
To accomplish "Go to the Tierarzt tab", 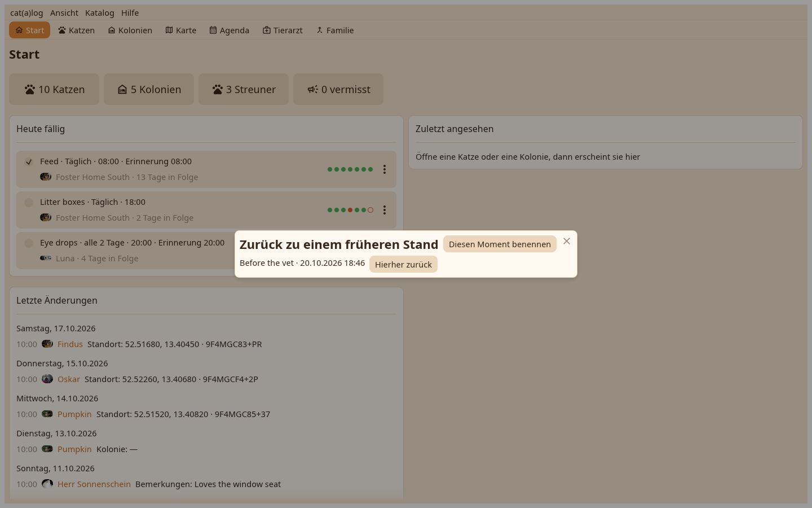I will pyautogui.click(x=283, y=30).
